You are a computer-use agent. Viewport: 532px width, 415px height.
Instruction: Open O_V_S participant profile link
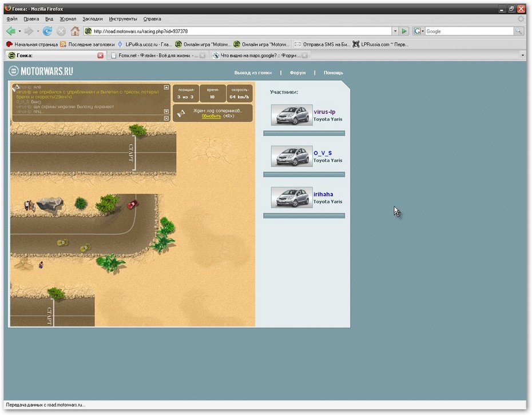[323, 153]
